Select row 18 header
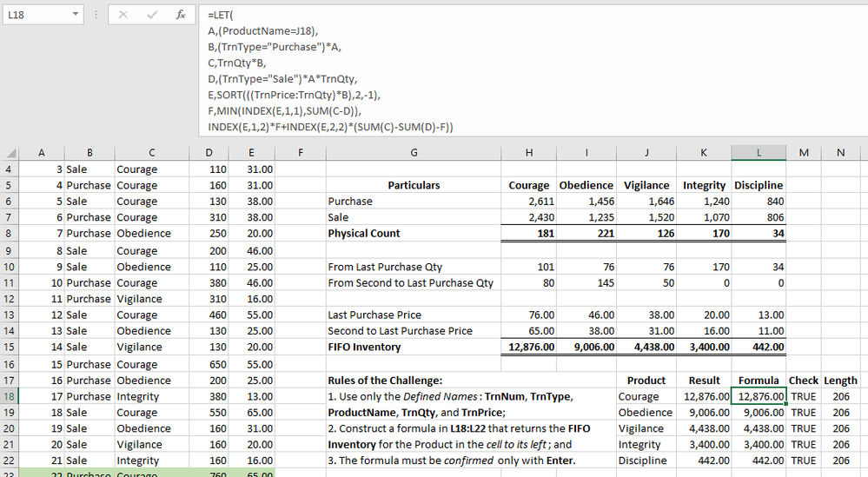This screenshot has height=477, width=868. [9, 397]
